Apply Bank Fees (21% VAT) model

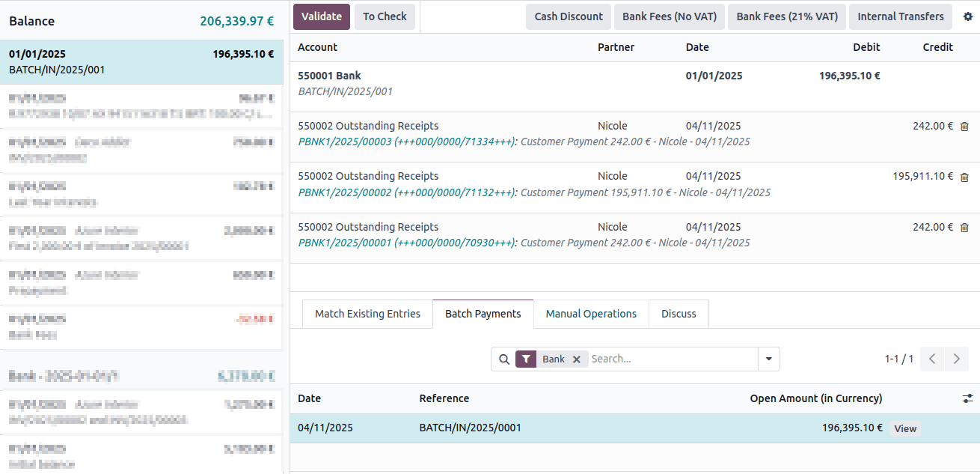coord(787,16)
